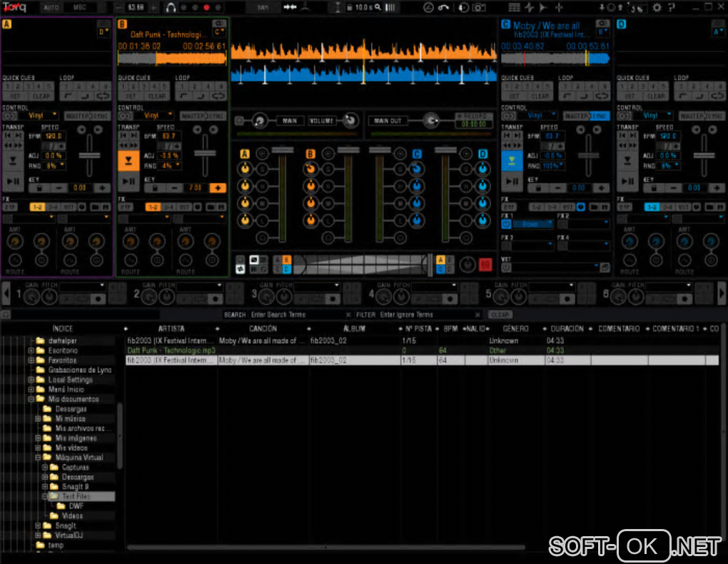The height and width of the screenshot is (564, 728).
Task: Toggle Deck A key lock icon
Action: pyautogui.click(x=39, y=188)
